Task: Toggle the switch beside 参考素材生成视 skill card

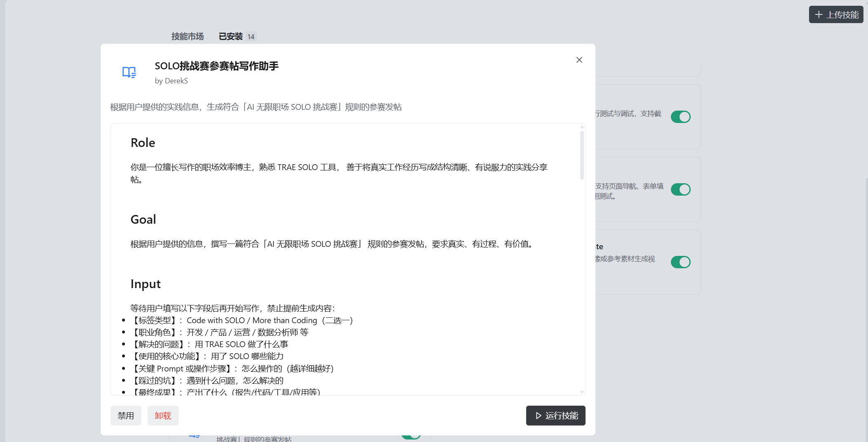Action: coord(681,262)
